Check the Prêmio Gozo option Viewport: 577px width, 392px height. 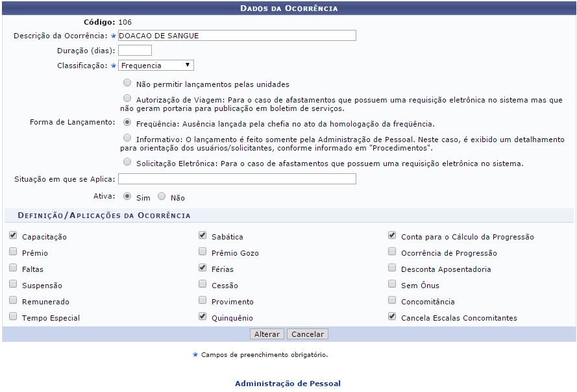(x=202, y=252)
